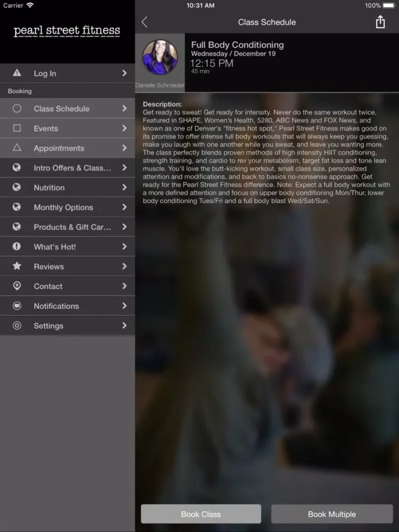Image resolution: width=399 pixels, height=532 pixels.
Task: Click the Reviews label in the sidebar
Action: [x=48, y=267]
